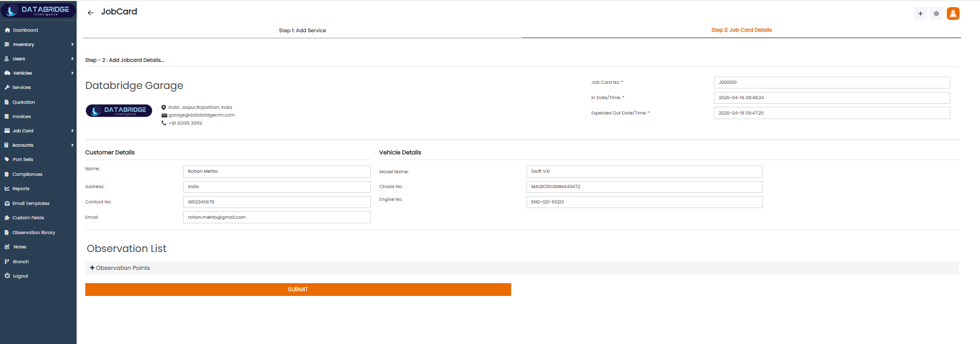Go to Quotation page
Viewport: 980px width, 344px height.
click(23, 102)
